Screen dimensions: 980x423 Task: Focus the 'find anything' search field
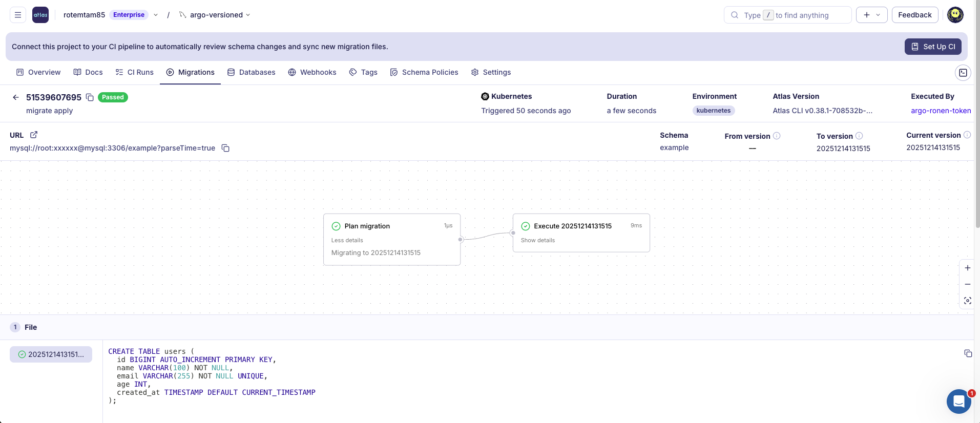pyautogui.click(x=787, y=15)
